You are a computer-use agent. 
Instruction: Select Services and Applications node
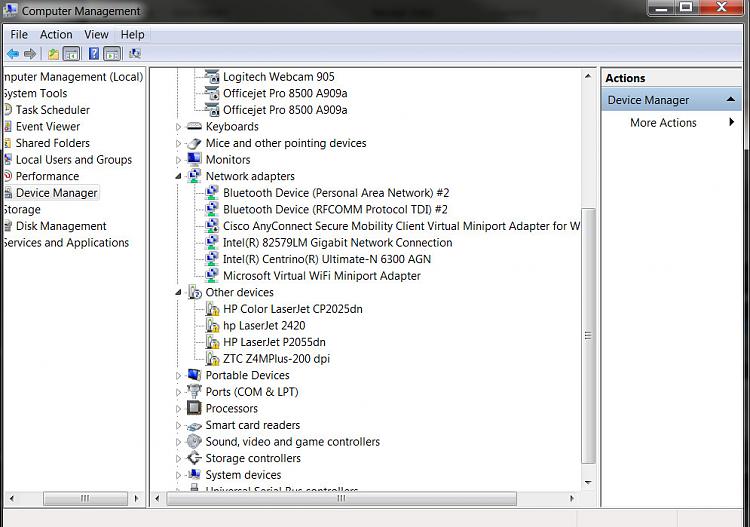tap(66, 242)
